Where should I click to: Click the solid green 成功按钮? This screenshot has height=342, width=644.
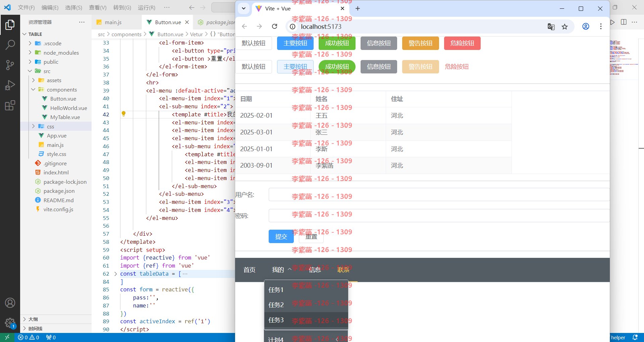[x=337, y=43]
